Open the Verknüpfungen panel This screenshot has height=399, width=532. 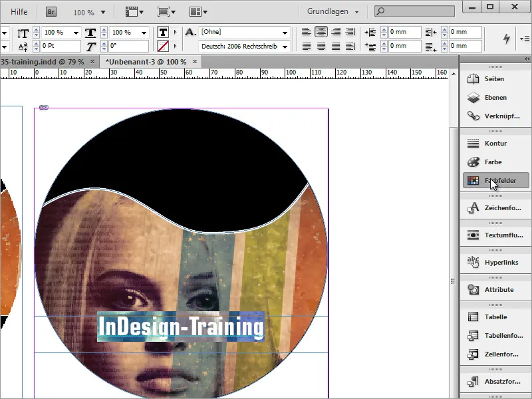click(495, 116)
